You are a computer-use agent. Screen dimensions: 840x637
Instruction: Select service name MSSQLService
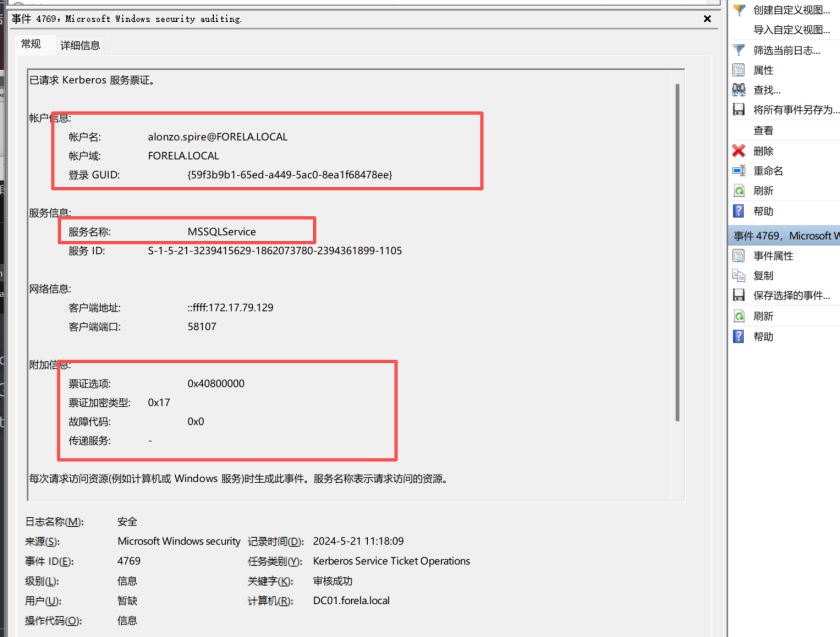tap(221, 231)
